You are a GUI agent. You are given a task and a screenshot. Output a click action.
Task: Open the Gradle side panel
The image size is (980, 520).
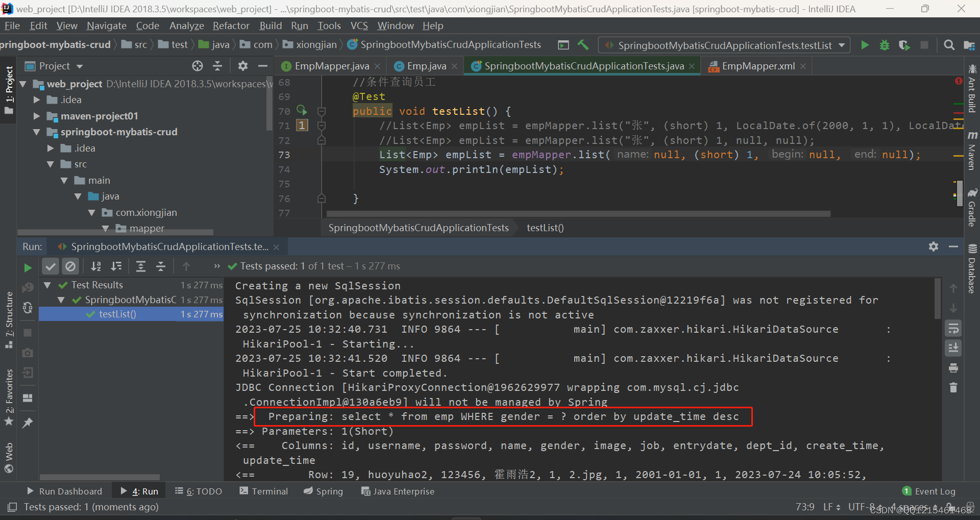972,208
